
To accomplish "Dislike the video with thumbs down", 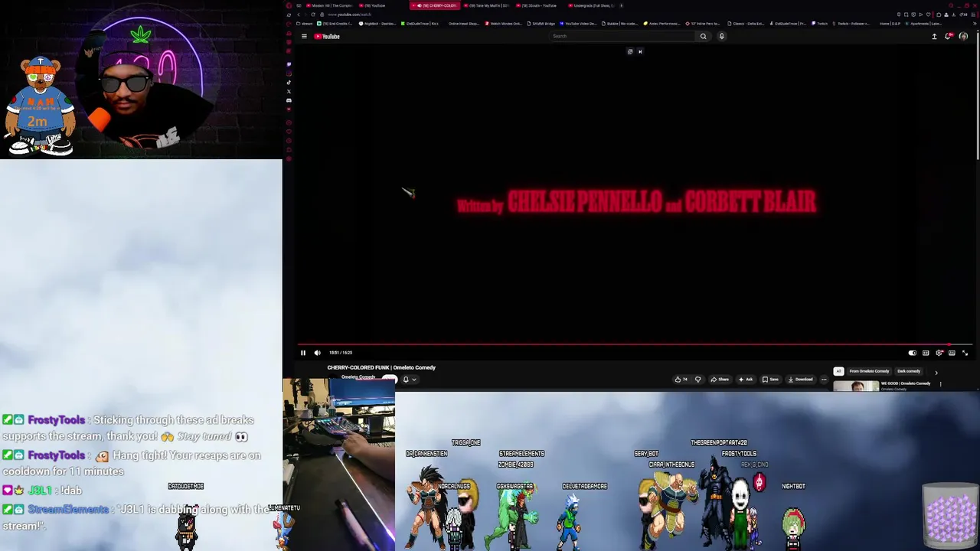I will [x=697, y=380].
